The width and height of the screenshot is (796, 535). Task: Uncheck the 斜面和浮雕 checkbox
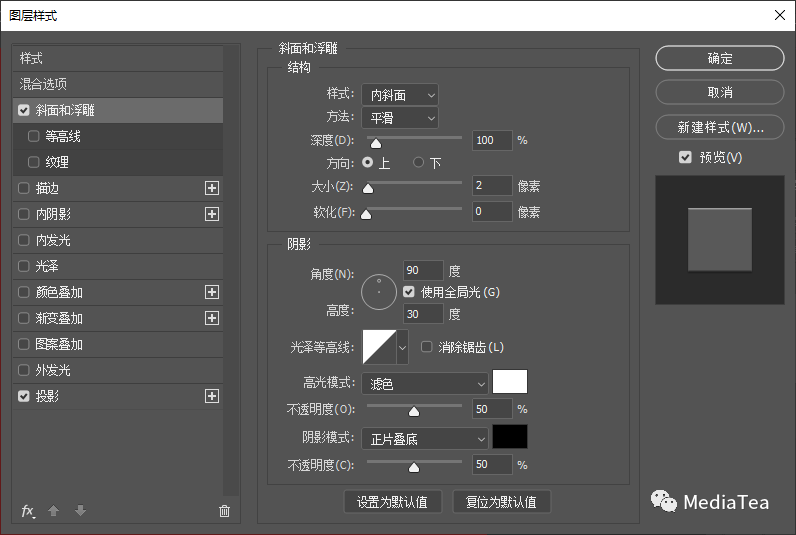click(x=24, y=110)
